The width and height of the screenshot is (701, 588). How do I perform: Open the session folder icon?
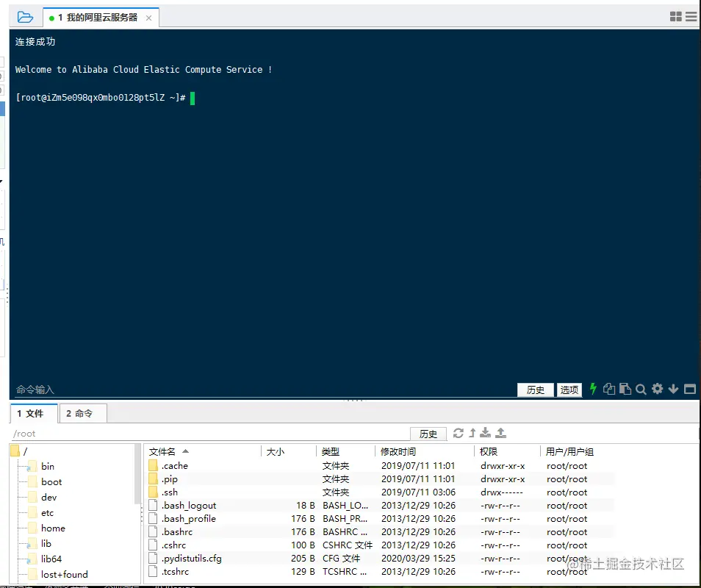point(25,18)
